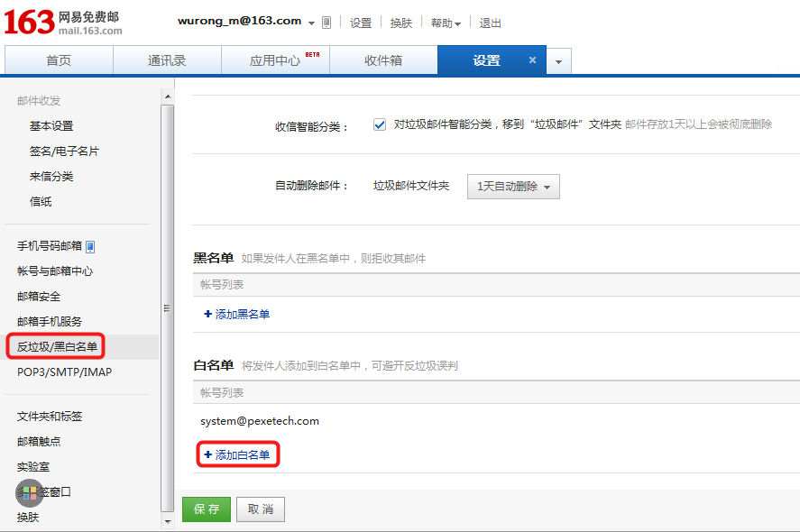Open the 通讯录 tab

[167, 60]
